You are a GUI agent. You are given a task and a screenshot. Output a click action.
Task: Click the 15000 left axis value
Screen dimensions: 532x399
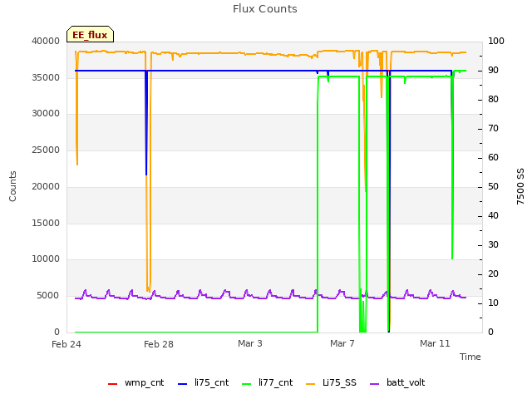(x=46, y=223)
